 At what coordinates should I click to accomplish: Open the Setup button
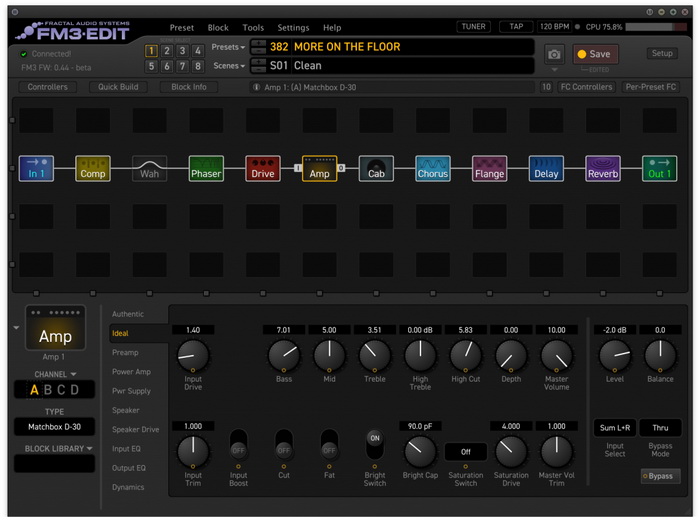662,54
